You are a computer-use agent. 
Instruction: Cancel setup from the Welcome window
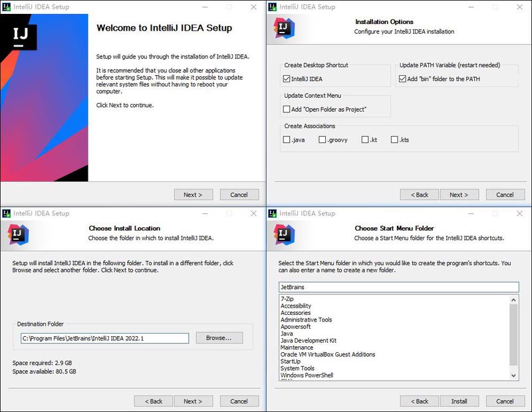pyautogui.click(x=239, y=195)
